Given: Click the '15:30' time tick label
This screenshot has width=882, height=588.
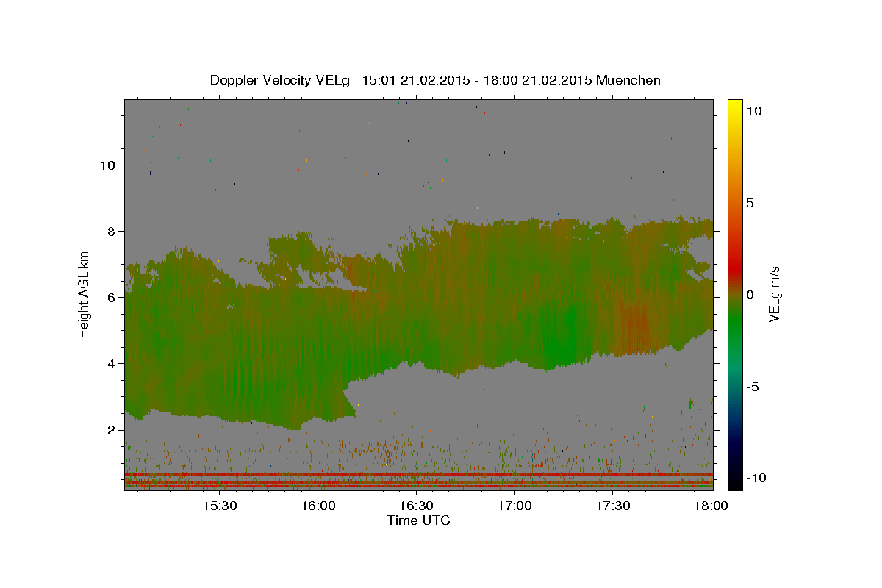Looking at the screenshot, I should pyautogui.click(x=219, y=506).
